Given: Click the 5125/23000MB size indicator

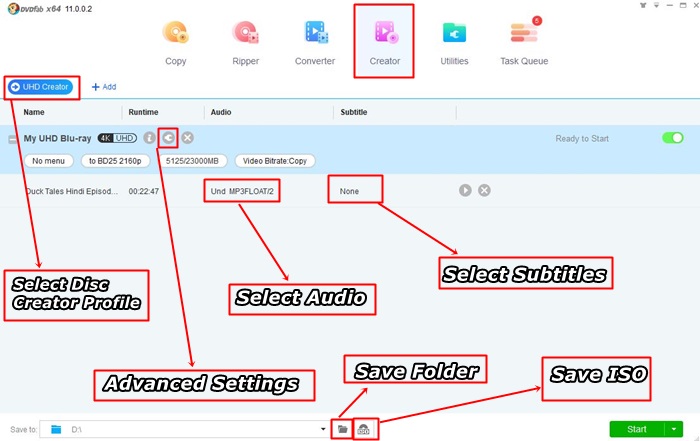Looking at the screenshot, I should [192, 161].
